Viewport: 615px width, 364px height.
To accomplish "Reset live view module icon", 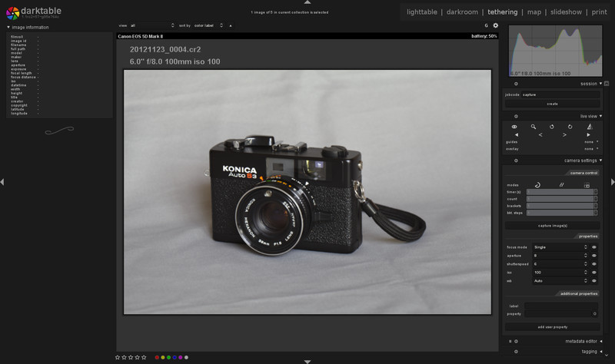I will click(x=516, y=117).
